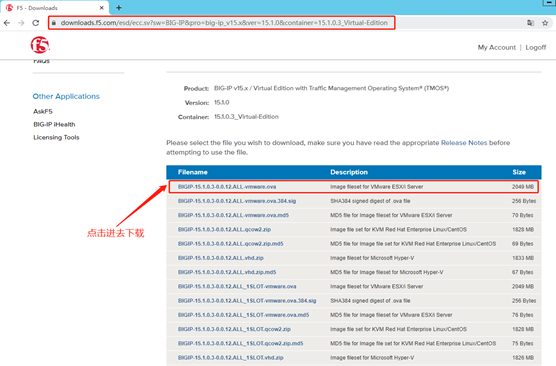The image size is (556, 366).
Task: Click the F5 logo
Action: (x=40, y=45)
